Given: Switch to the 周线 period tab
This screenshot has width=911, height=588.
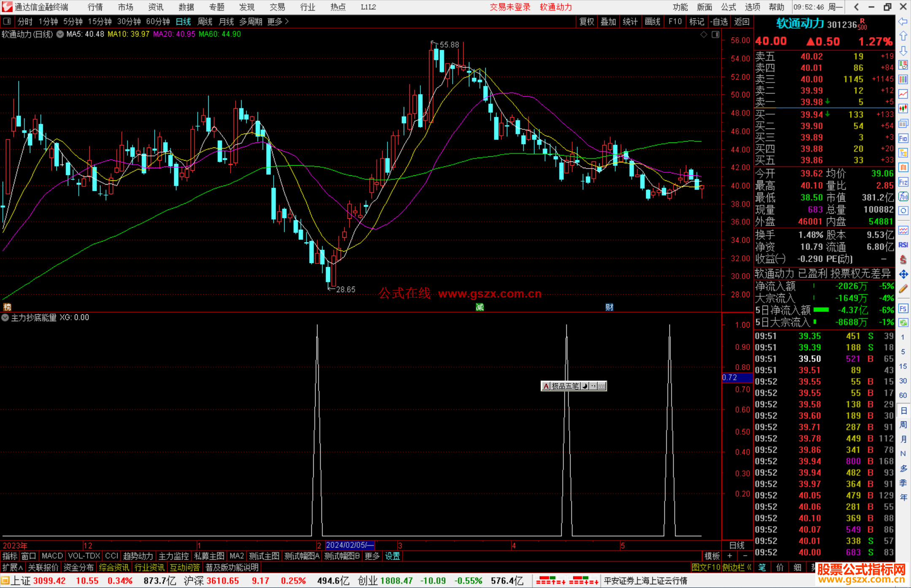Looking at the screenshot, I should click(205, 21).
